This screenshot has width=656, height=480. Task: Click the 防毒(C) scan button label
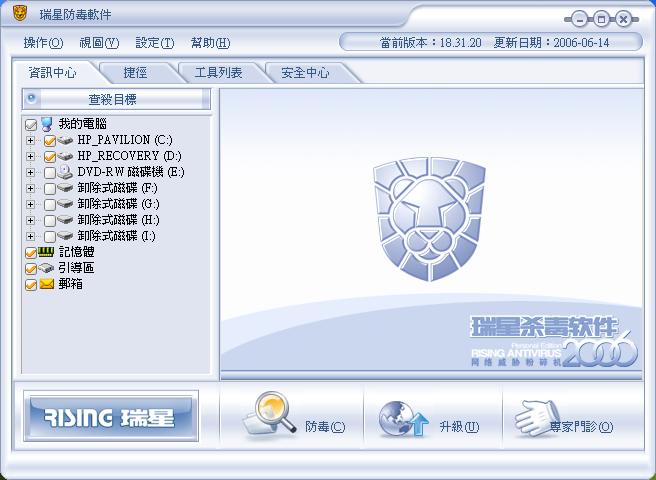point(325,427)
